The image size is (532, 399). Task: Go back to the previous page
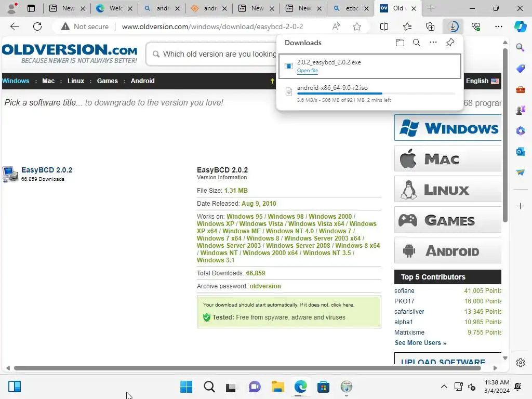(14, 26)
